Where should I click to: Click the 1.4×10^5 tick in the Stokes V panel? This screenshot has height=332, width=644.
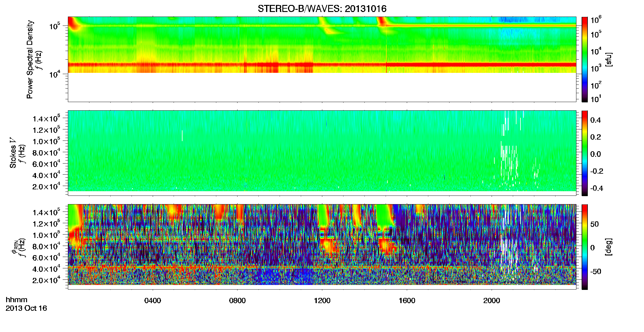click(x=46, y=118)
